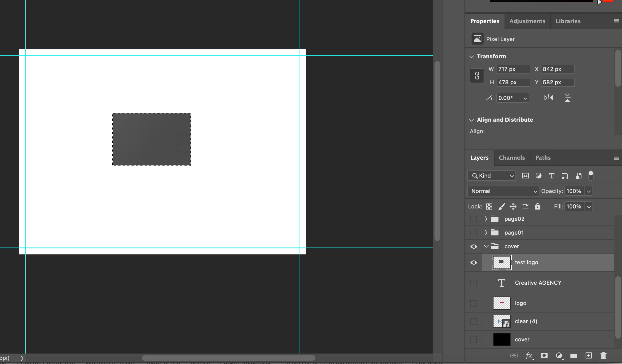
Task: Open the Normal blend mode dropdown
Action: click(x=503, y=191)
